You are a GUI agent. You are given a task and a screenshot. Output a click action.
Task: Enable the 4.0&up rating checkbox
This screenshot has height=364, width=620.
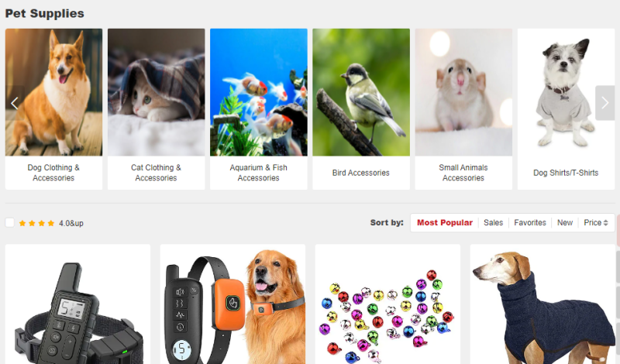click(10, 223)
